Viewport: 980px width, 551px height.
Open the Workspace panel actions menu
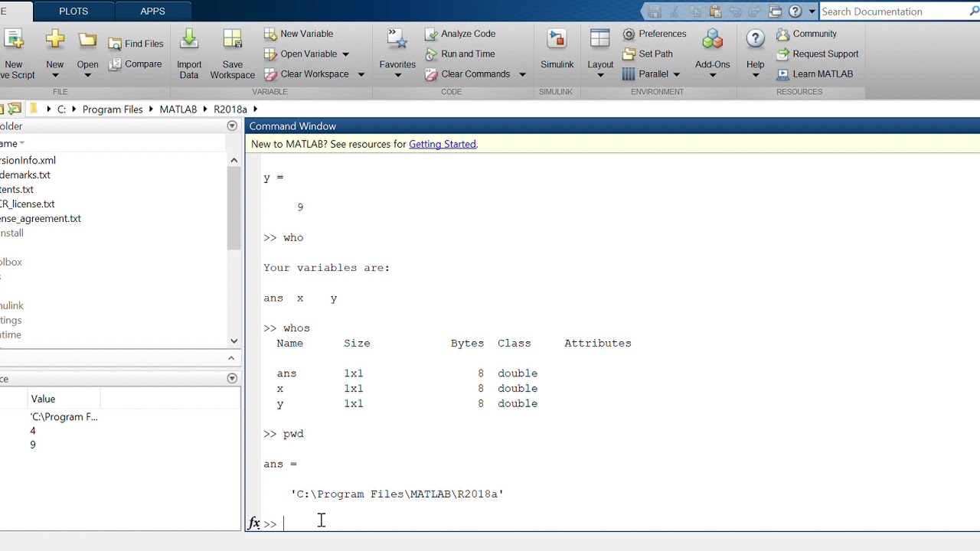tap(232, 378)
